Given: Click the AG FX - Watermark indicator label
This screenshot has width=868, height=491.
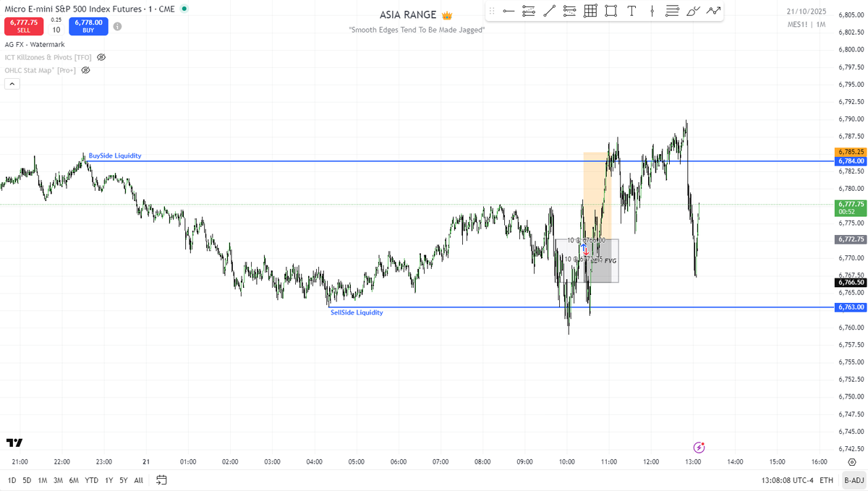Looking at the screenshot, I should (x=35, y=44).
